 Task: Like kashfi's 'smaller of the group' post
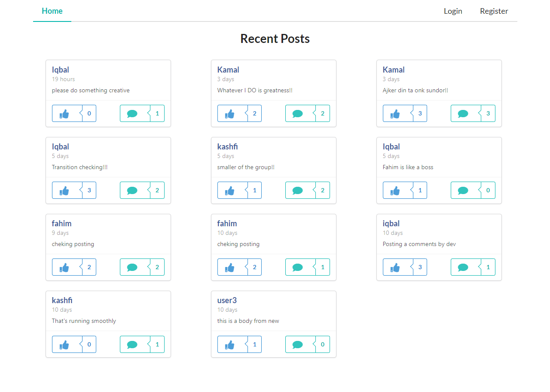230,190
